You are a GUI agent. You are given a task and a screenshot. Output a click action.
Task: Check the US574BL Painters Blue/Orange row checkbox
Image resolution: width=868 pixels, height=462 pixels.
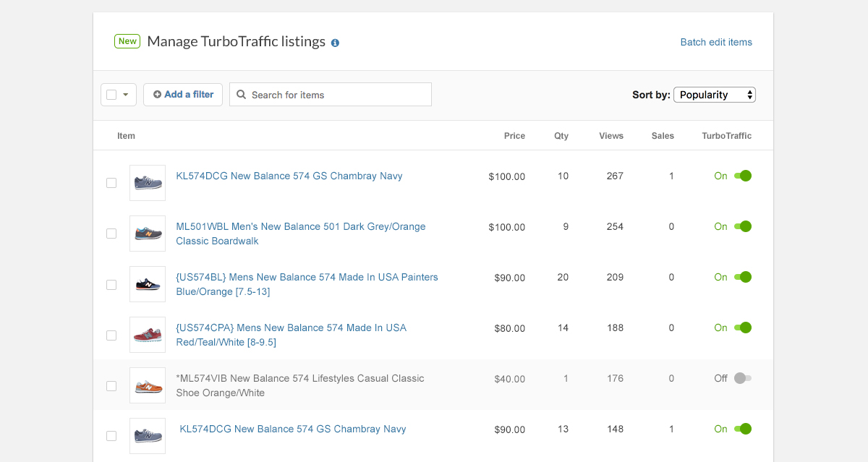tap(111, 284)
